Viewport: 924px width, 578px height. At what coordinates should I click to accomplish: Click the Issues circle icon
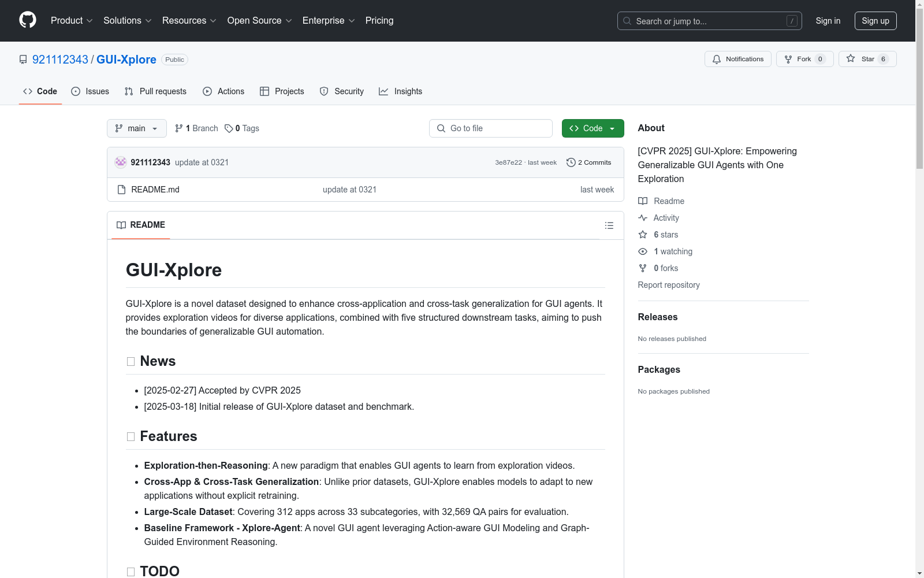click(x=76, y=91)
